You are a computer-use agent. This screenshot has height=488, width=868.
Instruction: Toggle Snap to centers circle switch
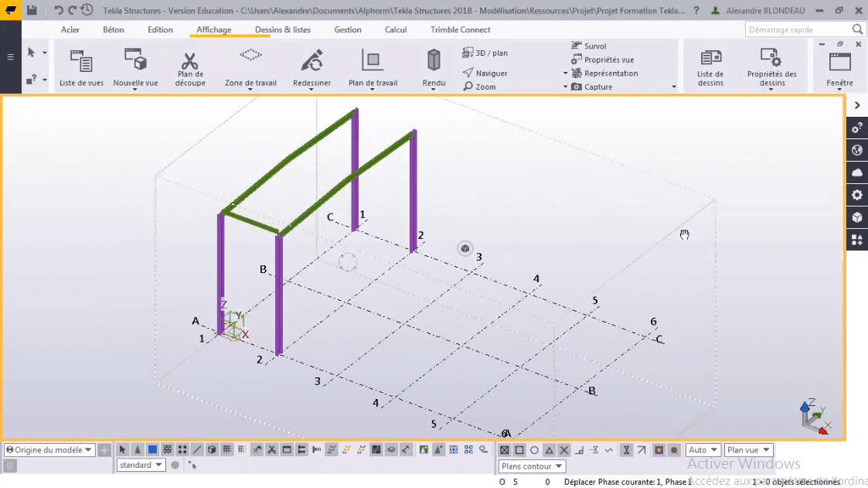click(534, 450)
